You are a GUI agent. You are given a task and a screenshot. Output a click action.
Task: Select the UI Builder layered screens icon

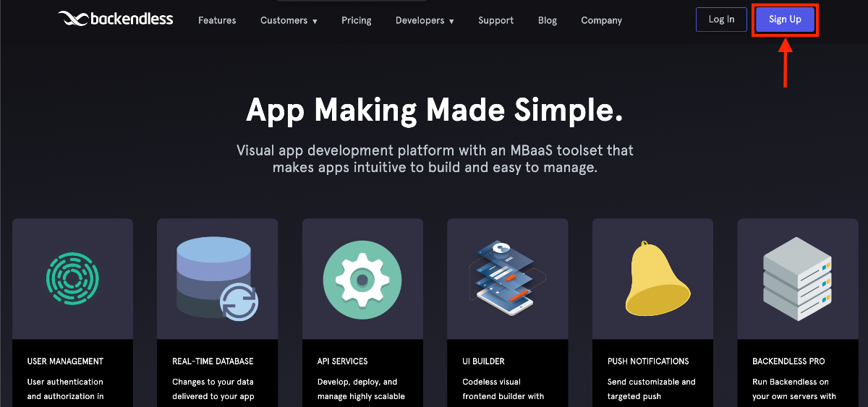(x=507, y=278)
